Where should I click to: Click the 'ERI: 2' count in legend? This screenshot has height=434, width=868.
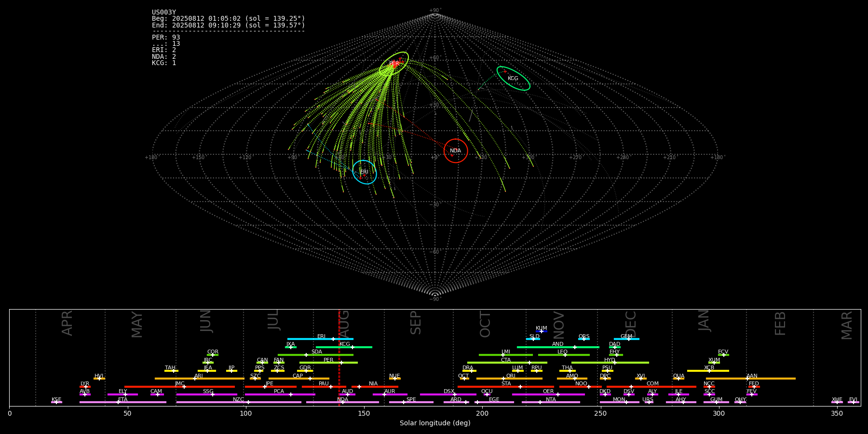coord(164,50)
